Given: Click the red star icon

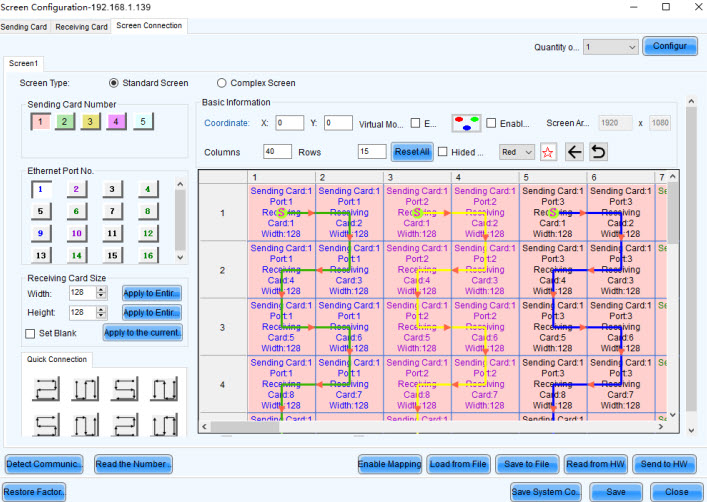Looking at the screenshot, I should tap(548, 152).
